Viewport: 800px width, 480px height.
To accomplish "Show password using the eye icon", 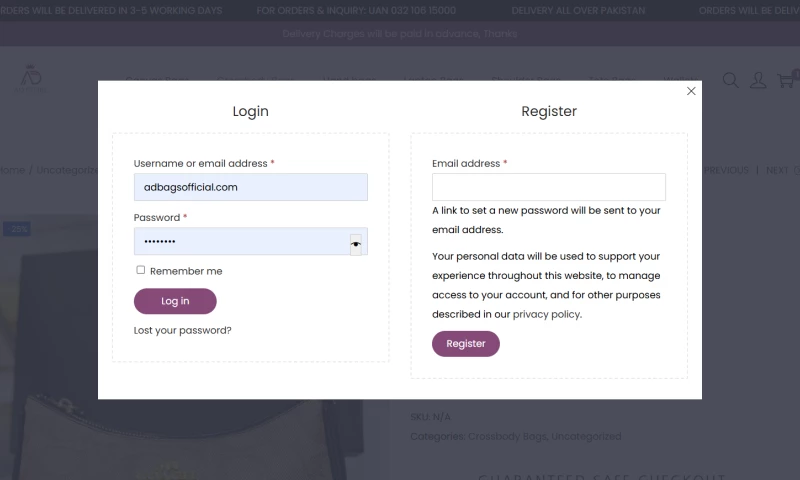I will [356, 243].
